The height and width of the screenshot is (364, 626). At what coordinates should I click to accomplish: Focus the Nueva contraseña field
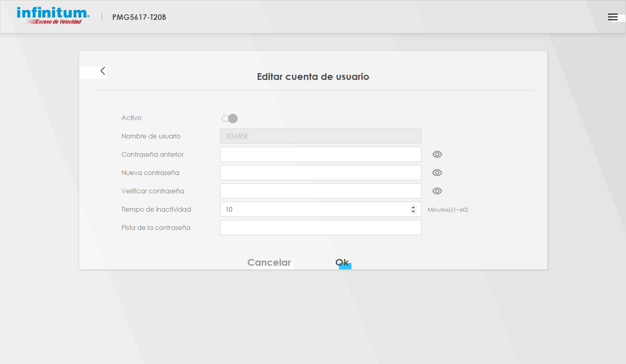[320, 173]
